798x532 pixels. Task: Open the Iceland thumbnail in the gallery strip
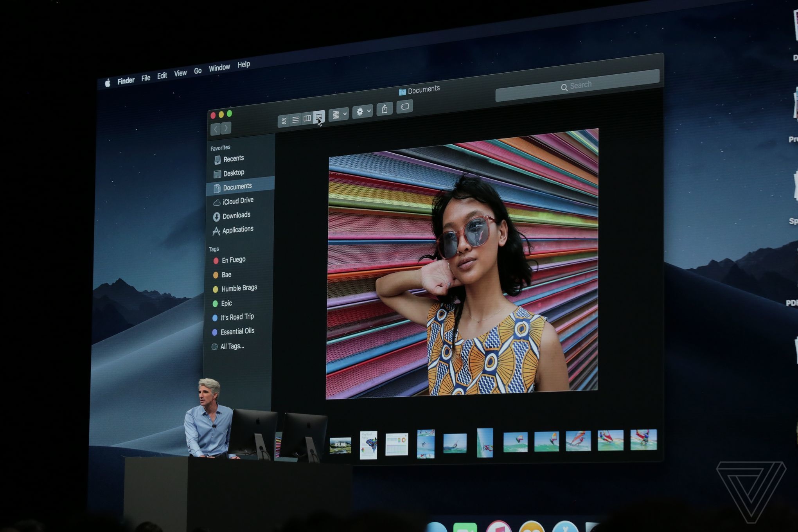(341, 446)
